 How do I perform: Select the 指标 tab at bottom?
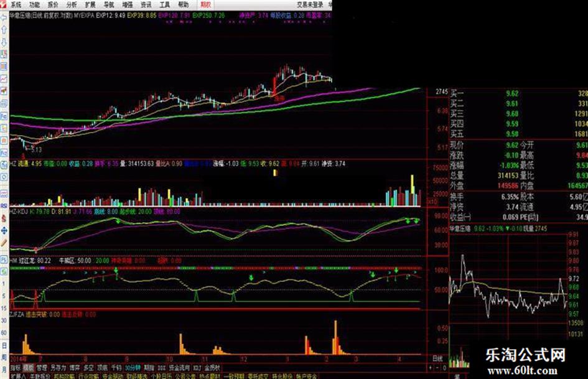click(x=16, y=367)
